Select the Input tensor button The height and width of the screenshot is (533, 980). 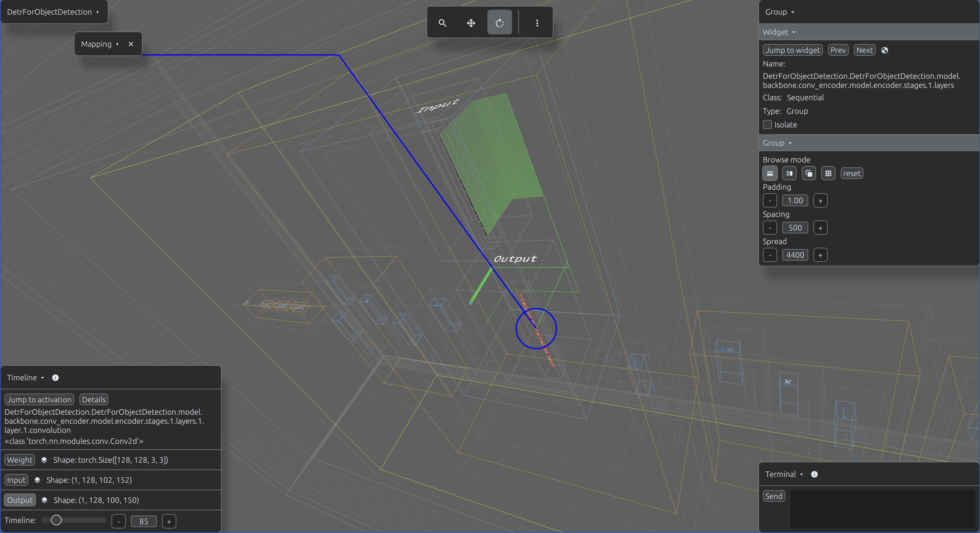[16, 480]
